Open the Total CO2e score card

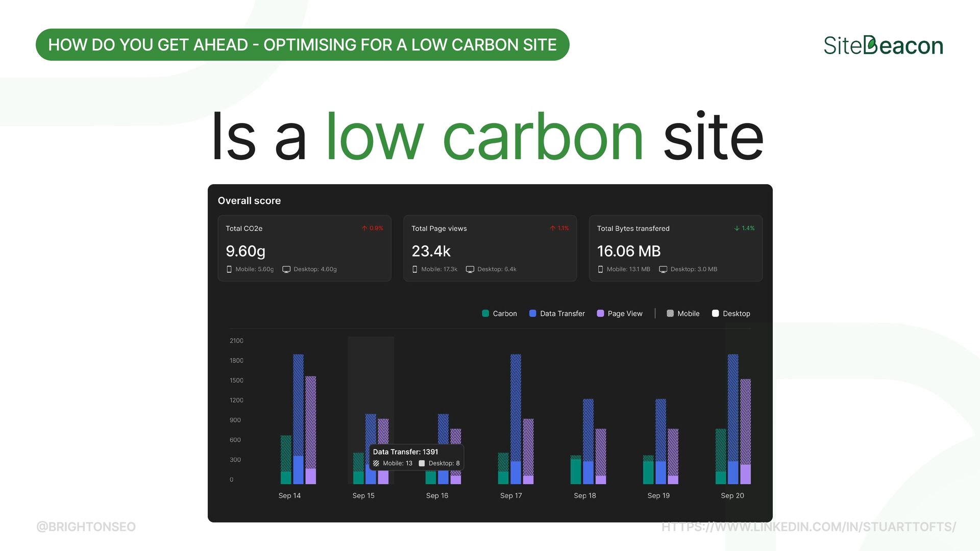(304, 248)
